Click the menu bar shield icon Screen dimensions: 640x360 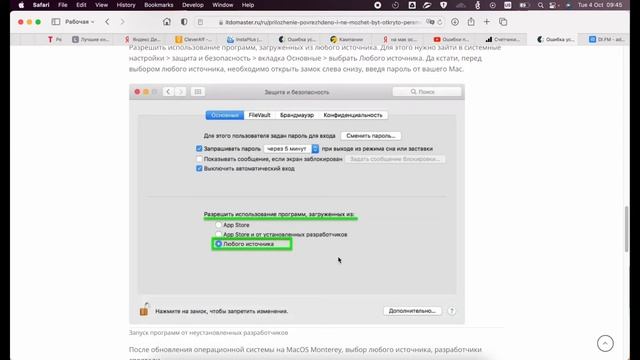click(x=444, y=5)
